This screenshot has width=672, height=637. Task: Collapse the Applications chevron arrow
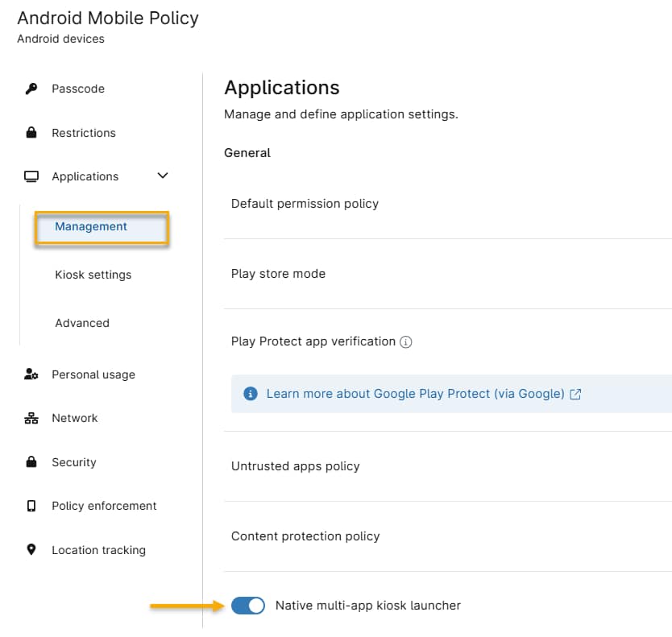click(x=163, y=176)
